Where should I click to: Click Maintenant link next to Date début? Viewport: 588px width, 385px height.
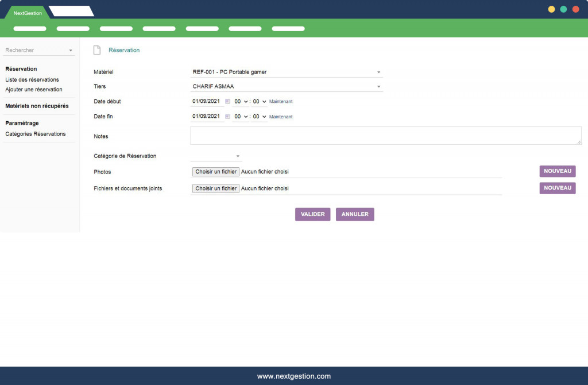281,102
